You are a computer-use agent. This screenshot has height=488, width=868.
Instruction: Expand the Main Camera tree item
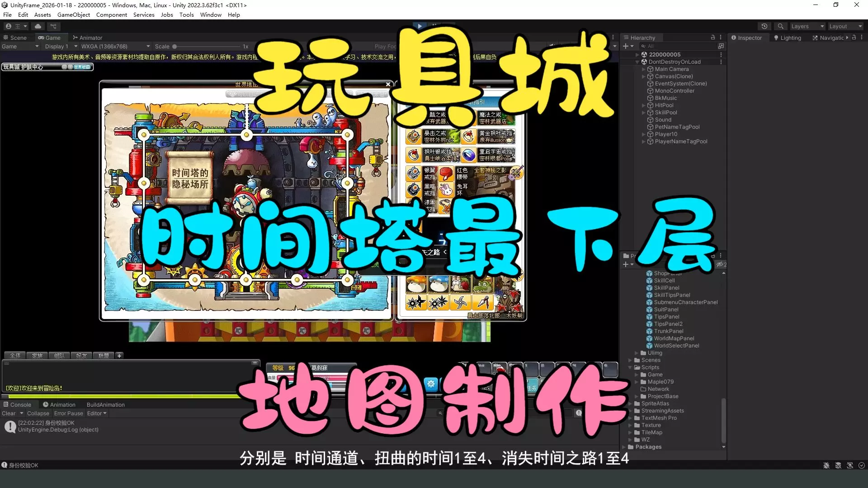(643, 69)
